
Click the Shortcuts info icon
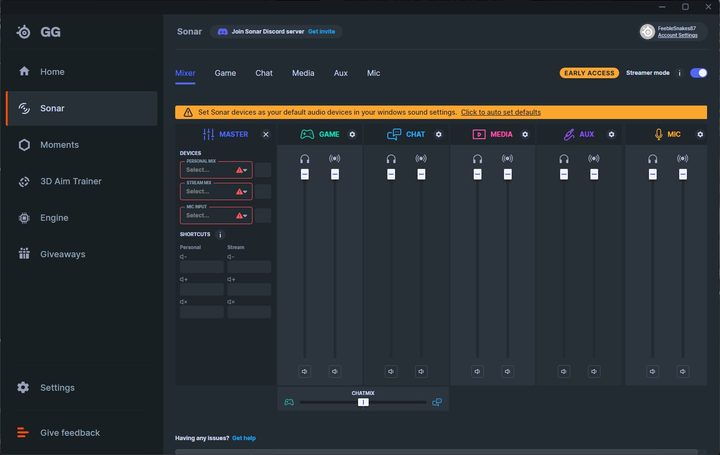coord(220,235)
